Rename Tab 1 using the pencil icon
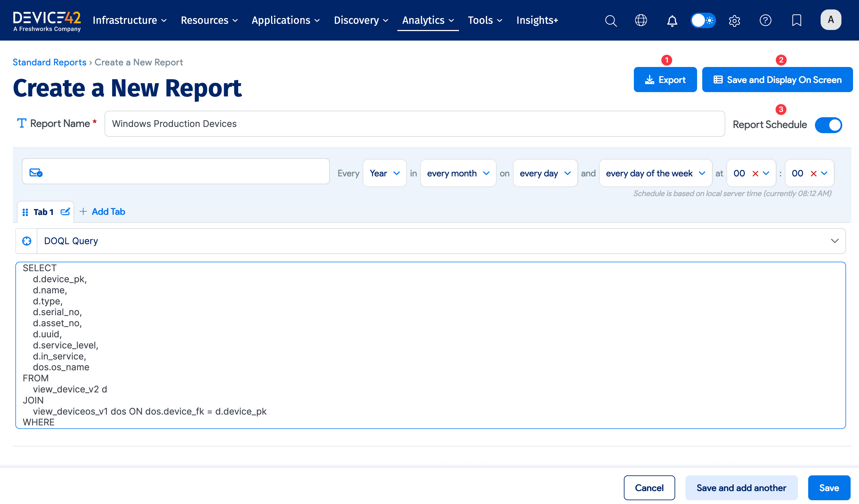The height and width of the screenshot is (504, 859). [x=65, y=211]
